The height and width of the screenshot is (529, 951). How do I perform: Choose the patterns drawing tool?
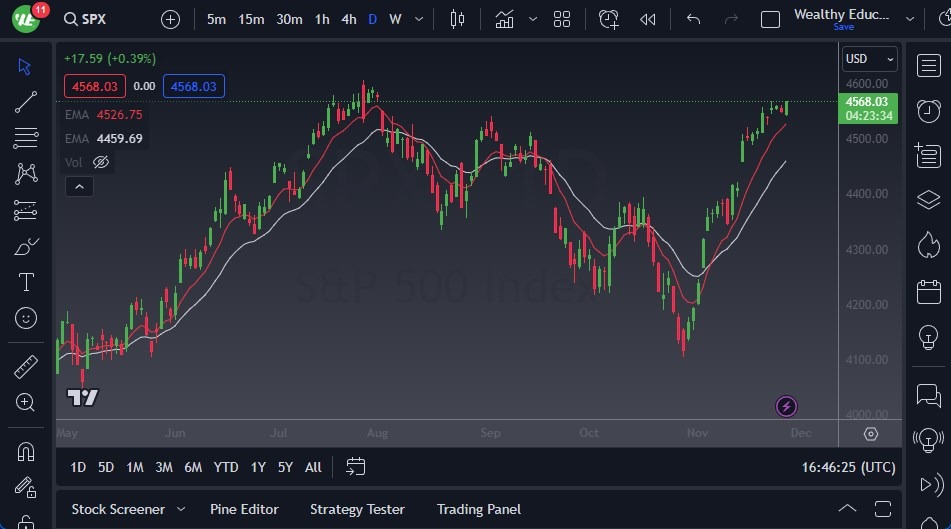26,174
